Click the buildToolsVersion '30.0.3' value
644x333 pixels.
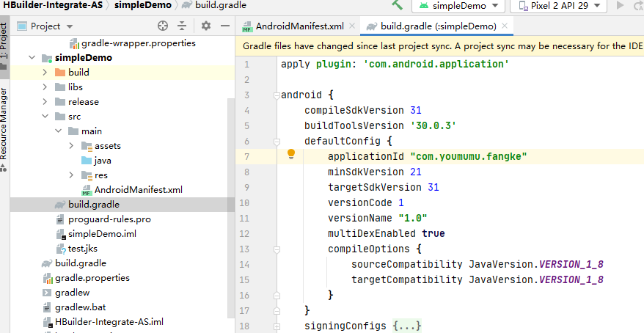[x=433, y=125]
